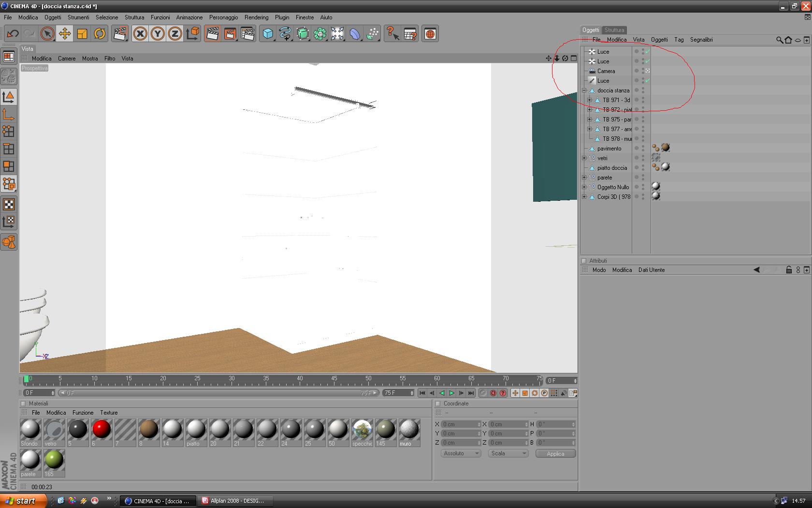Select the Model tool in sidebar
812x508 pixels.
click(9, 97)
